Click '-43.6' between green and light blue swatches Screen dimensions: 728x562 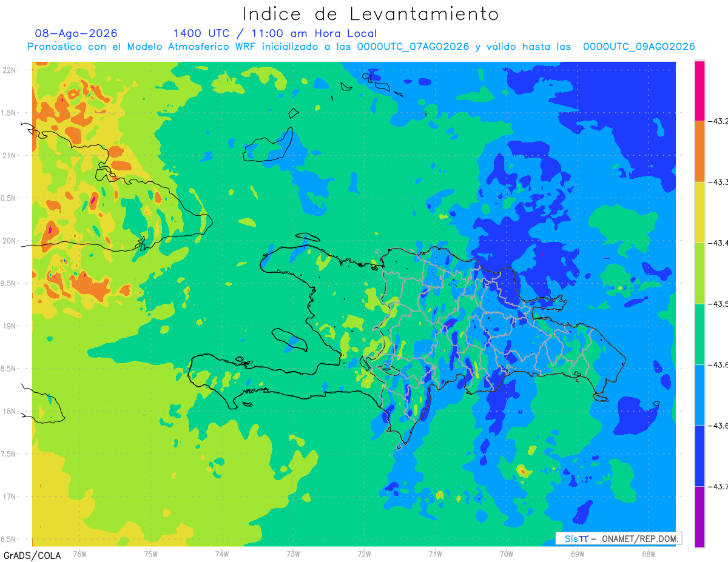click(x=718, y=364)
